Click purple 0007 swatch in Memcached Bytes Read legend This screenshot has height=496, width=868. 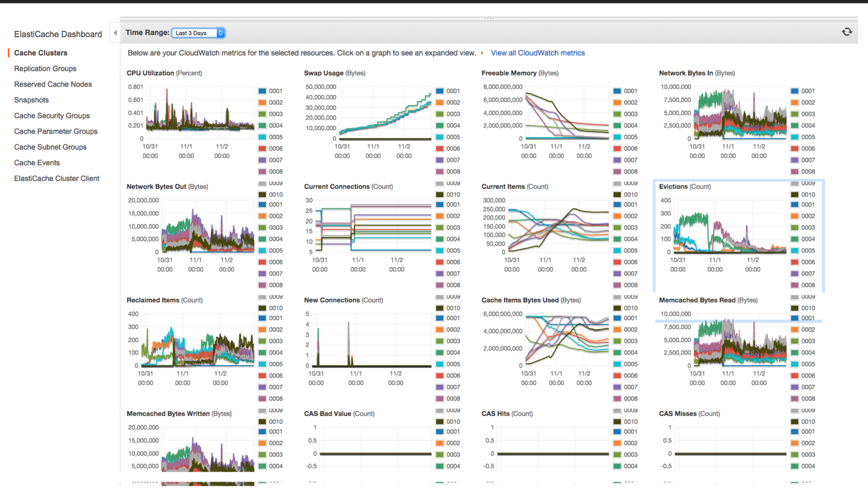[795, 387]
